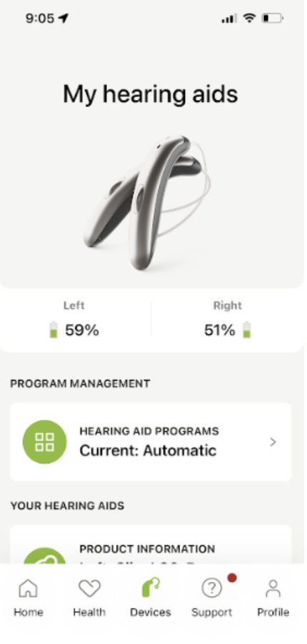Click the green Hearing Aid Programs grid icon
The image size is (307, 644).
(44, 442)
